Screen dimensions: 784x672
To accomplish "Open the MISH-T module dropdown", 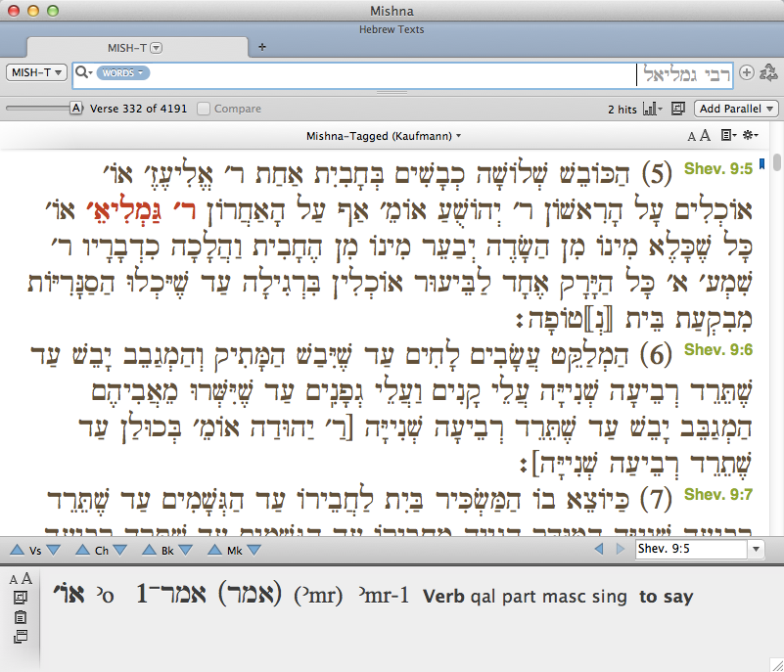I will click(x=36, y=73).
